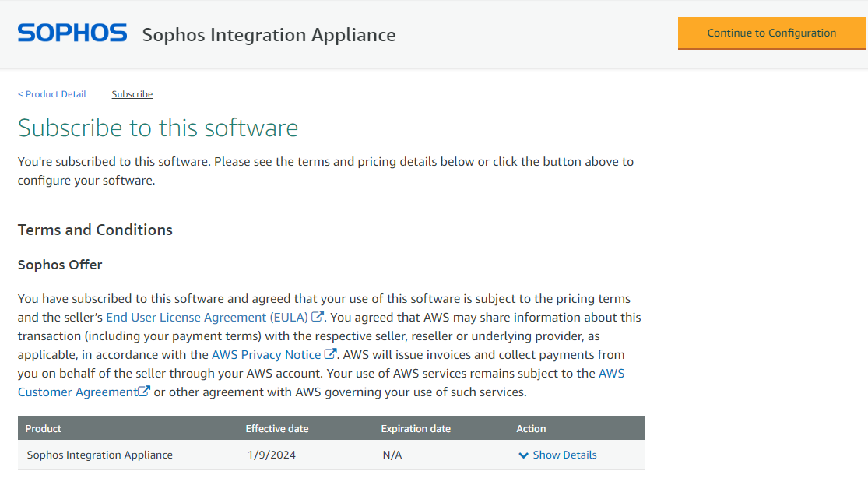Click the chevron arrow beside Show Details
This screenshot has width=868, height=478.
(x=523, y=455)
